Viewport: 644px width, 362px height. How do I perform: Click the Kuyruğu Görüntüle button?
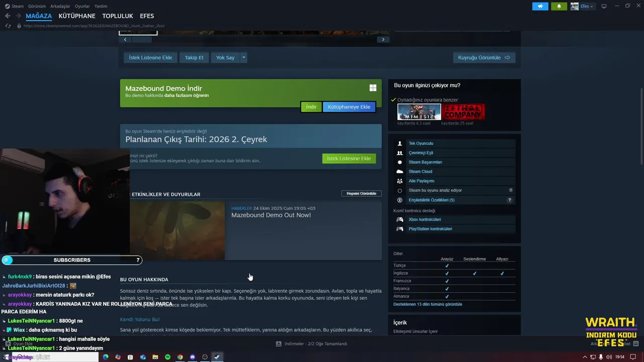[484, 57]
